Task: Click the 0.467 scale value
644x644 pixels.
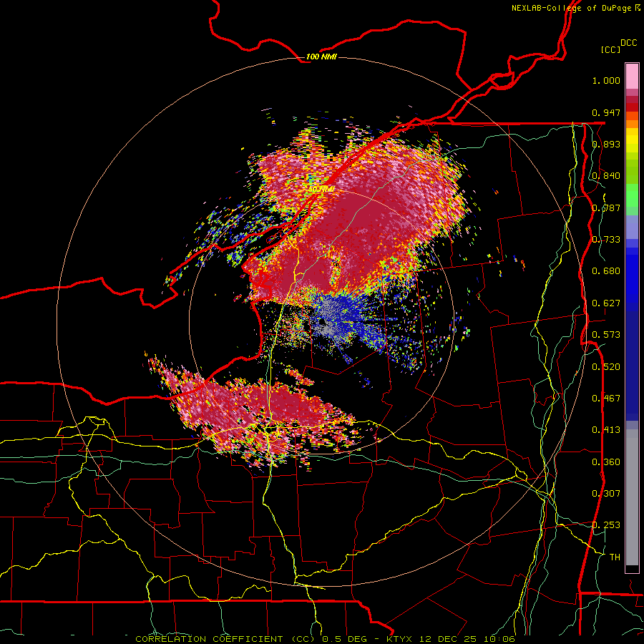Action: 606,399
